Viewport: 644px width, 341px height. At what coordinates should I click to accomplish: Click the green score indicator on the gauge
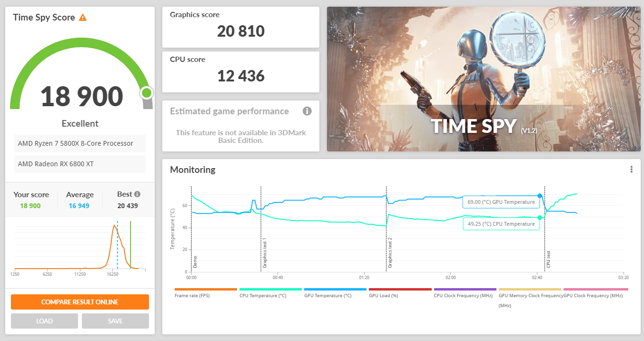pyautogui.click(x=147, y=92)
